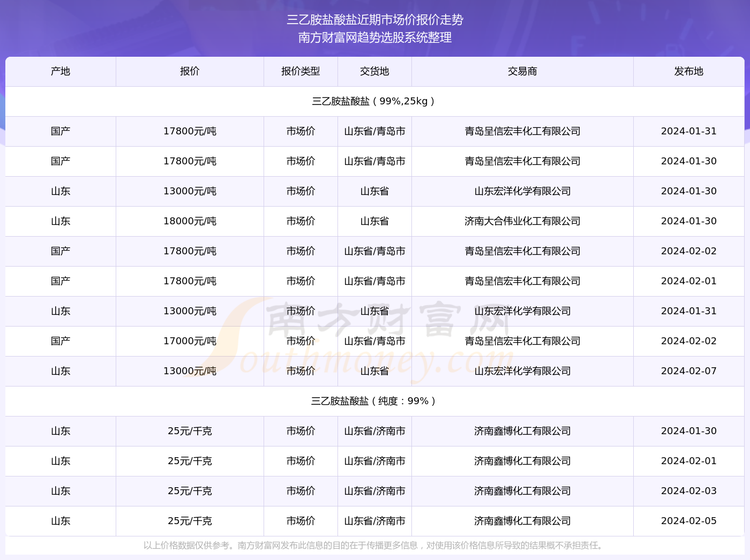Click 市场价 in the 18000元/吨 row
This screenshot has width=750, height=560.
(x=301, y=221)
